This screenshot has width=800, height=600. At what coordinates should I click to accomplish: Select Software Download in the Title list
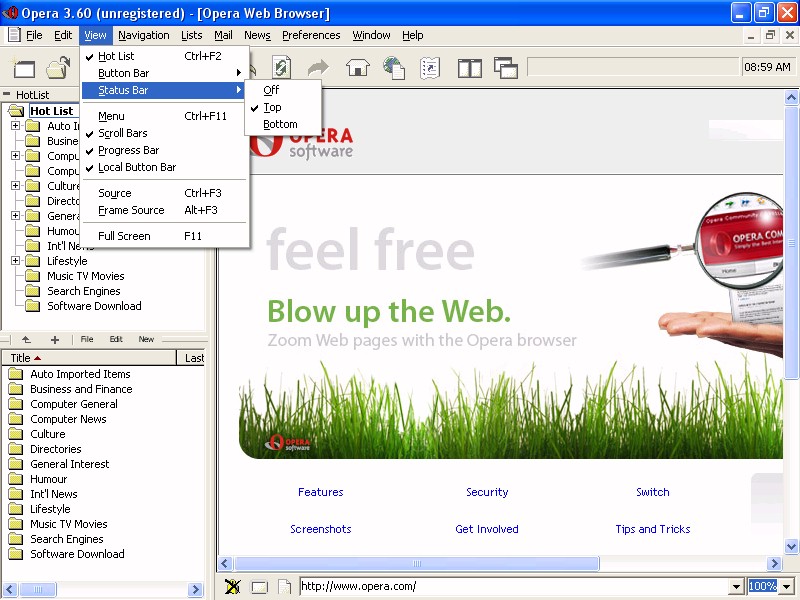pos(77,554)
